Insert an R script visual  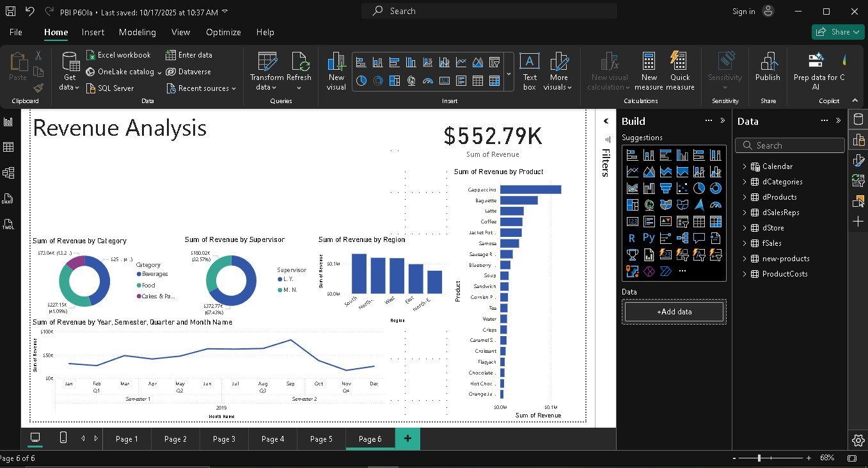click(631, 238)
